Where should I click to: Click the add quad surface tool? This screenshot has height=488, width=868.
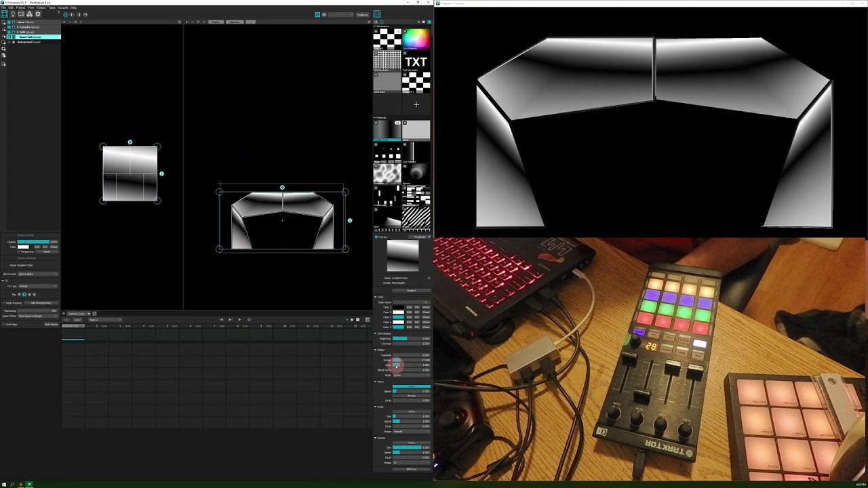3,22
